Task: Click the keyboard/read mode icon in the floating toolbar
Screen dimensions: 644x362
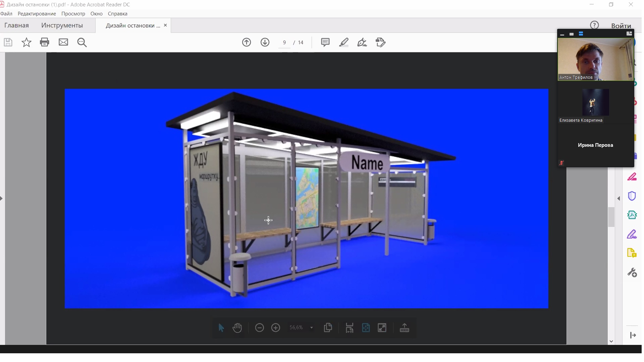Action: [405, 328]
